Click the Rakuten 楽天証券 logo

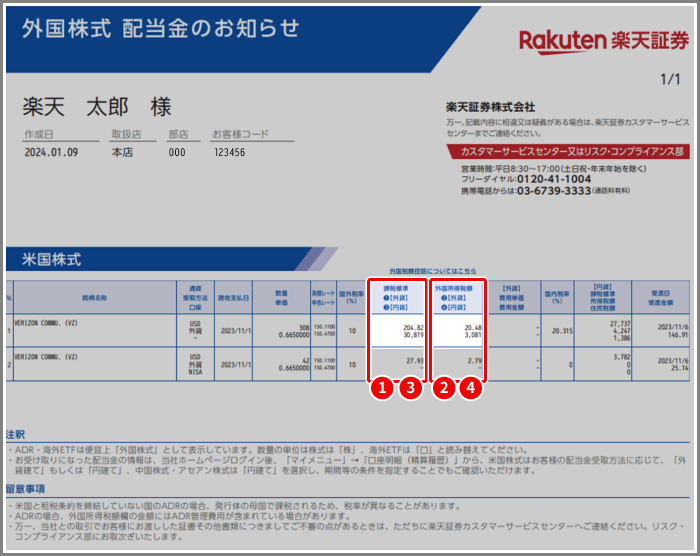coord(604,42)
